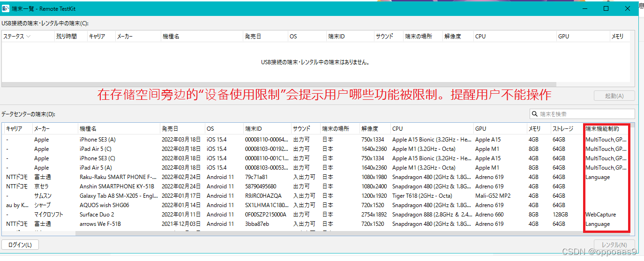Click device ID 79c71a81
The width and height of the screenshot is (644, 261).
[x=256, y=177]
